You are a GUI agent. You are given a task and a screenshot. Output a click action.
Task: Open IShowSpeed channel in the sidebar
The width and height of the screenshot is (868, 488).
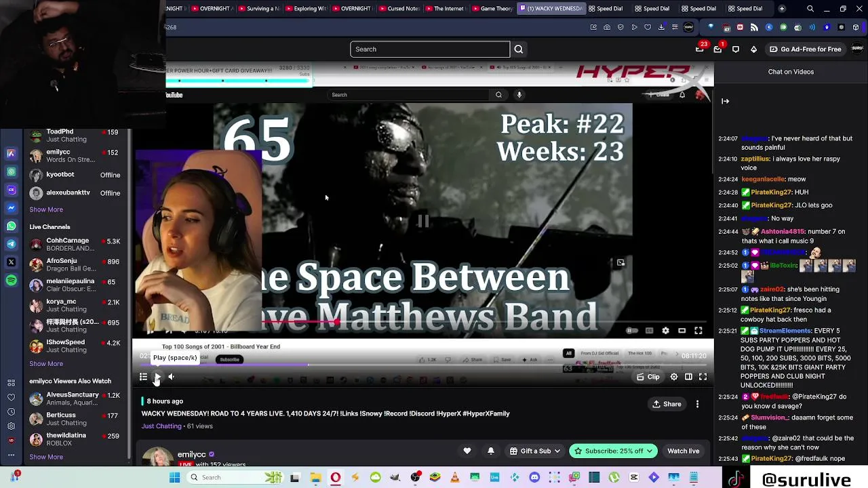[75, 346]
